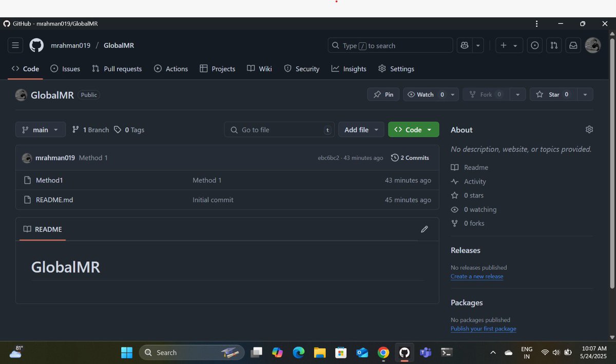Expand the Fork options dropdown arrow
Image resolution: width=616 pixels, height=364 pixels.
click(x=517, y=94)
